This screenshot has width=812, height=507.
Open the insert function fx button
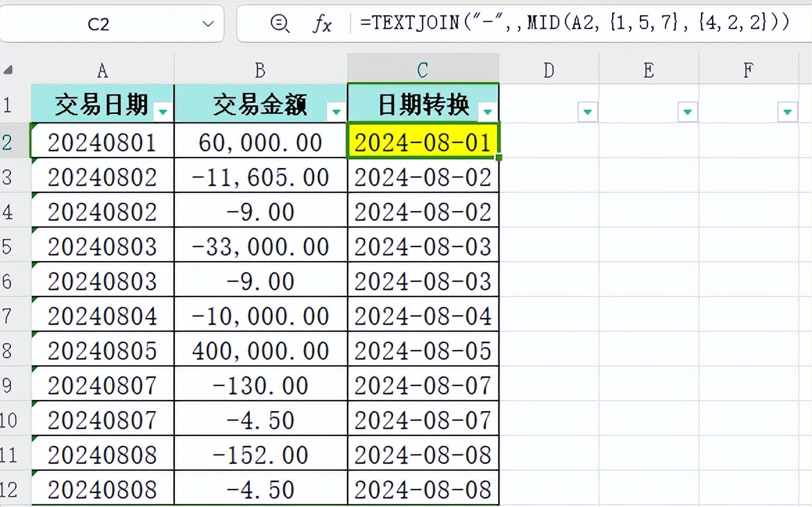point(321,24)
